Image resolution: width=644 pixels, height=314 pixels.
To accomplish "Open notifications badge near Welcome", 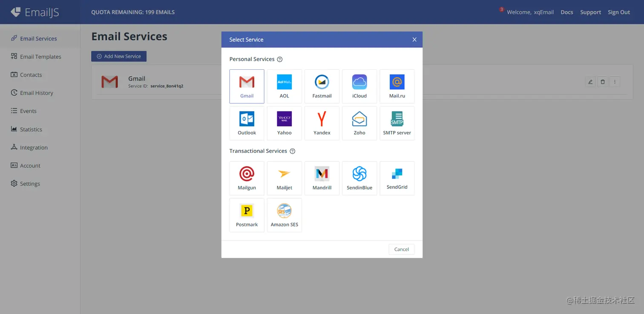I will coord(502,9).
